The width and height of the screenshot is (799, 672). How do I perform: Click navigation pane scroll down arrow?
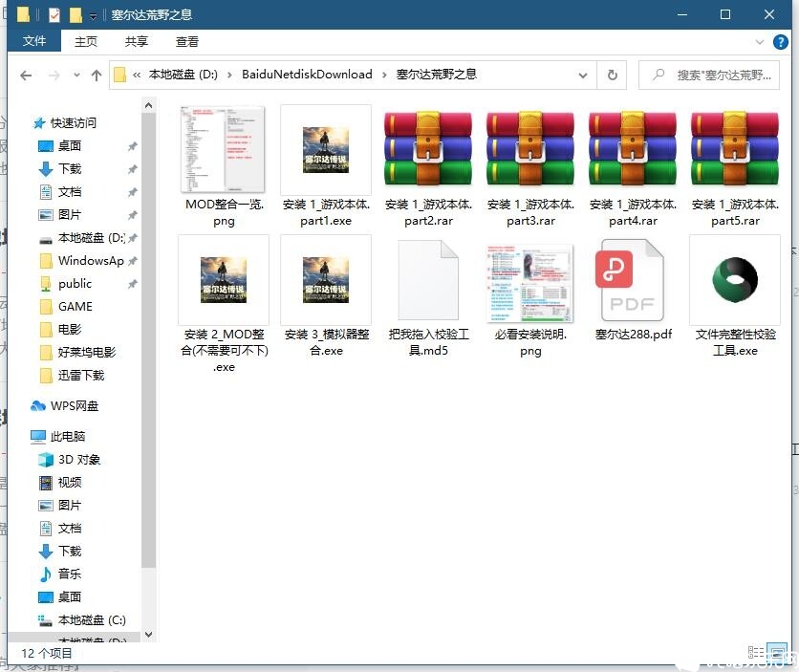148,635
